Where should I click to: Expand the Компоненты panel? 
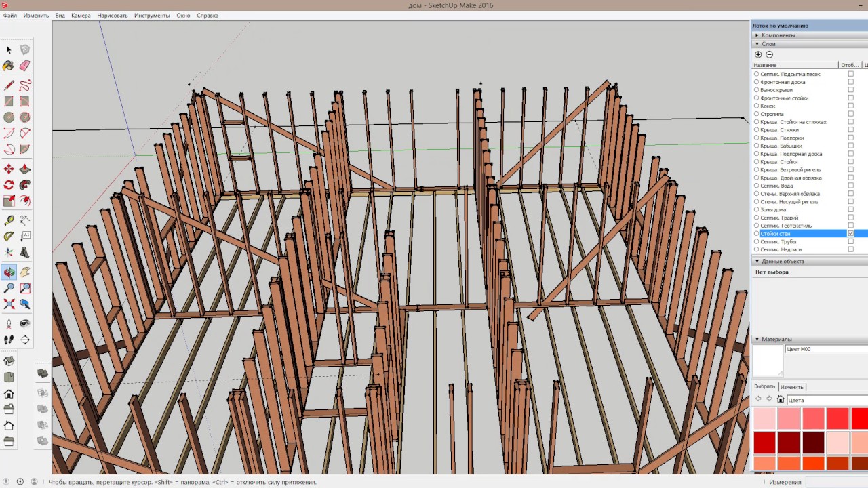(757, 35)
